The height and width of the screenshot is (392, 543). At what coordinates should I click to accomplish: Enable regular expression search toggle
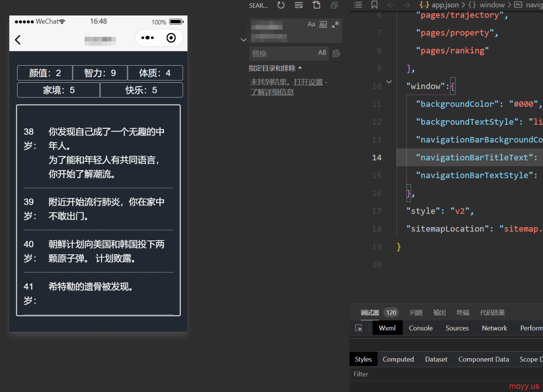pyautogui.click(x=335, y=24)
